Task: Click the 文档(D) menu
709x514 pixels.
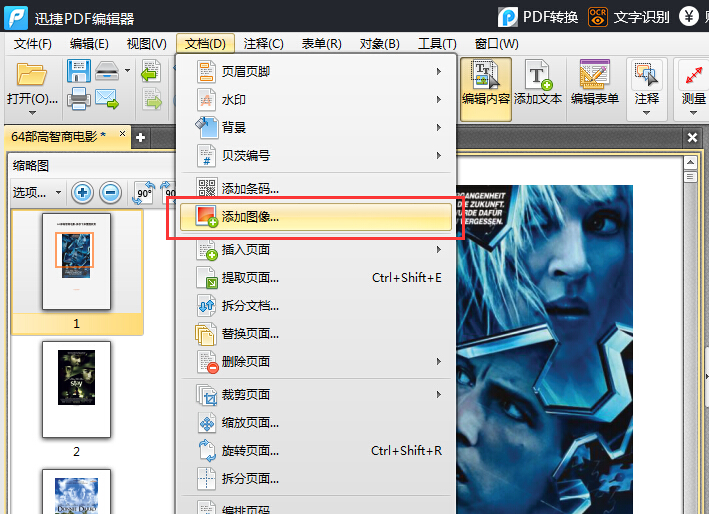Action: (205, 44)
